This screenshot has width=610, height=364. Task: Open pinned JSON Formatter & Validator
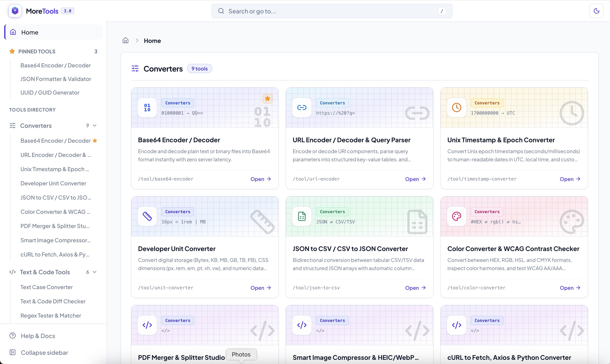56,79
